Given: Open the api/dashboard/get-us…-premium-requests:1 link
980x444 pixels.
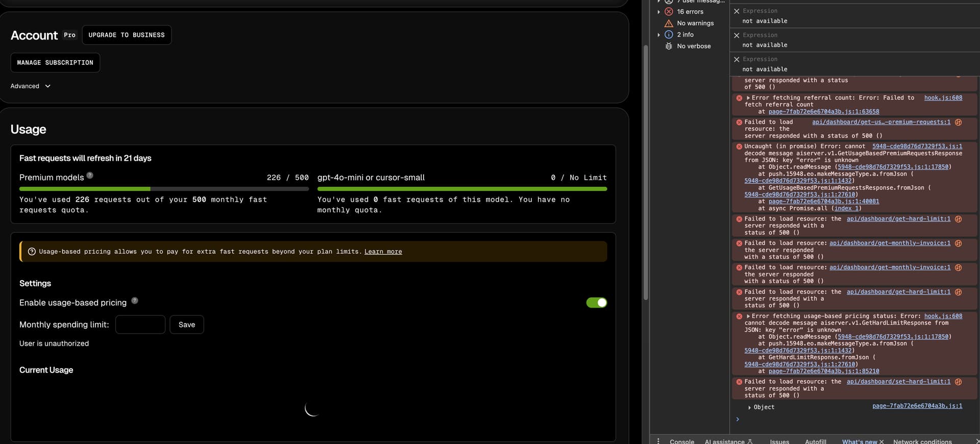Looking at the screenshot, I should tap(881, 122).
